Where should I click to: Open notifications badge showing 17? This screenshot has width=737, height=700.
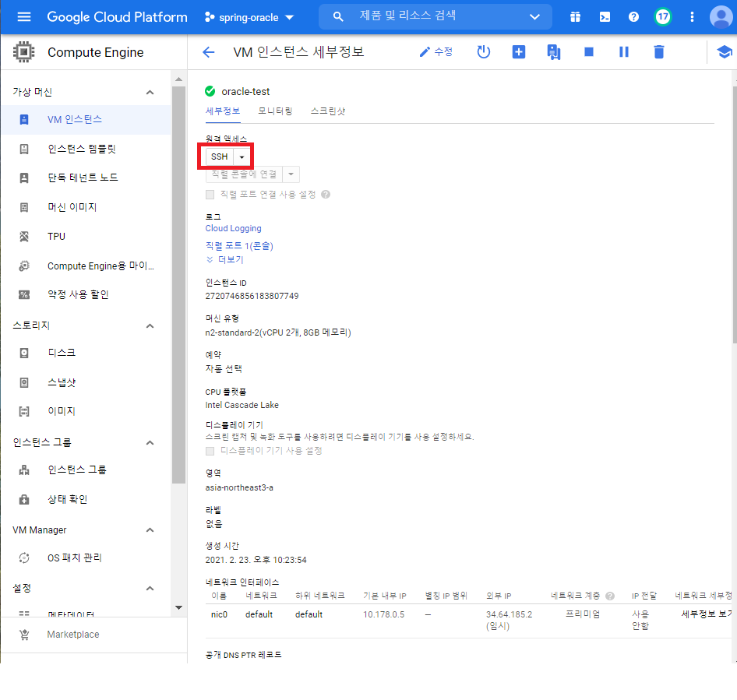[x=663, y=17]
